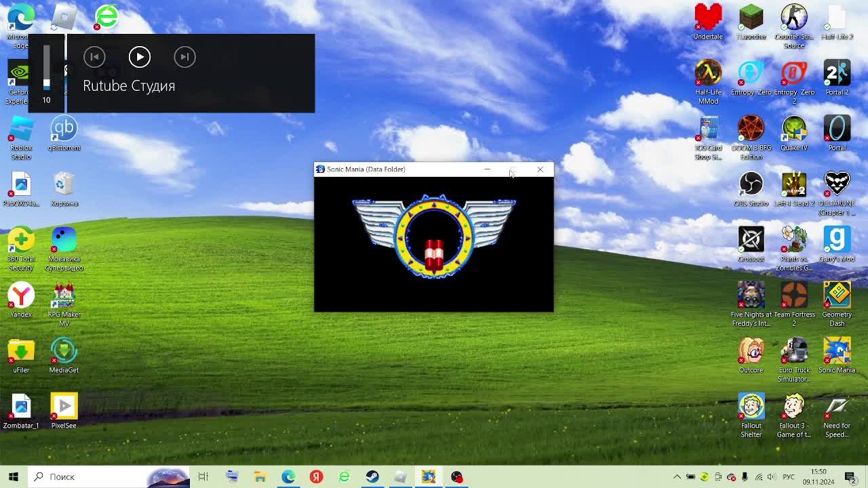Click the Sonic Mania winged emblem

pos(434,236)
